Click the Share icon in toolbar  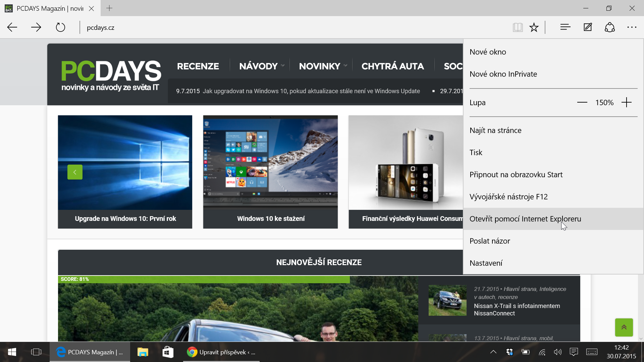(x=609, y=27)
